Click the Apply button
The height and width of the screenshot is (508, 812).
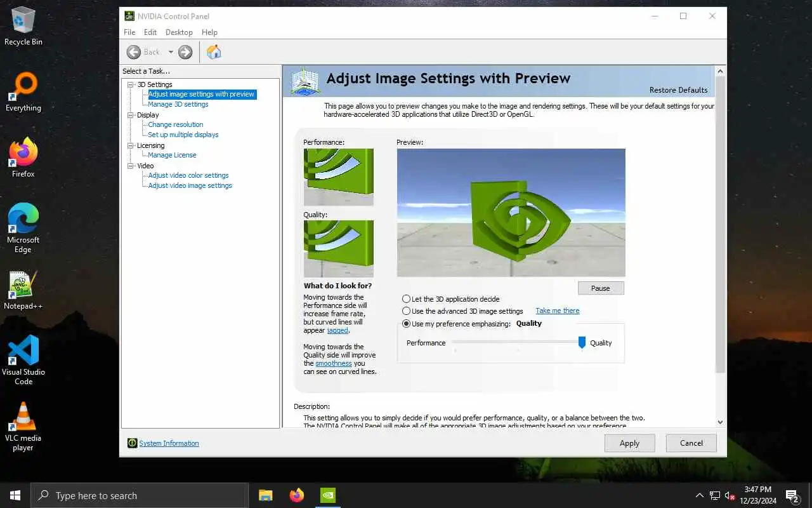(629, 443)
